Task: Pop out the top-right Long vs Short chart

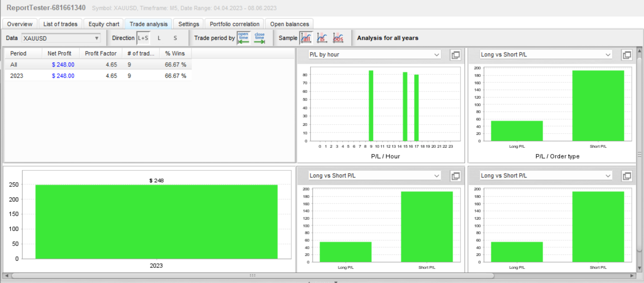Action: [627, 55]
